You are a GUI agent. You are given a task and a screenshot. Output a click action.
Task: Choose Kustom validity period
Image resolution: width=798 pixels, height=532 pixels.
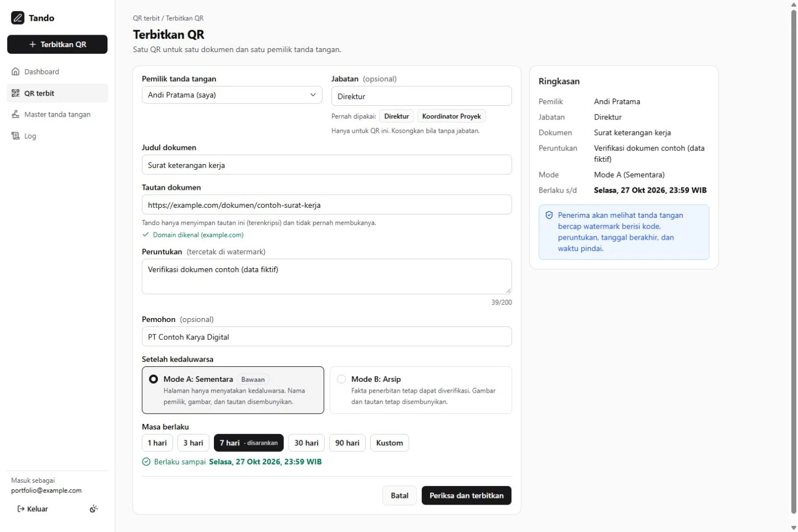tap(390, 443)
